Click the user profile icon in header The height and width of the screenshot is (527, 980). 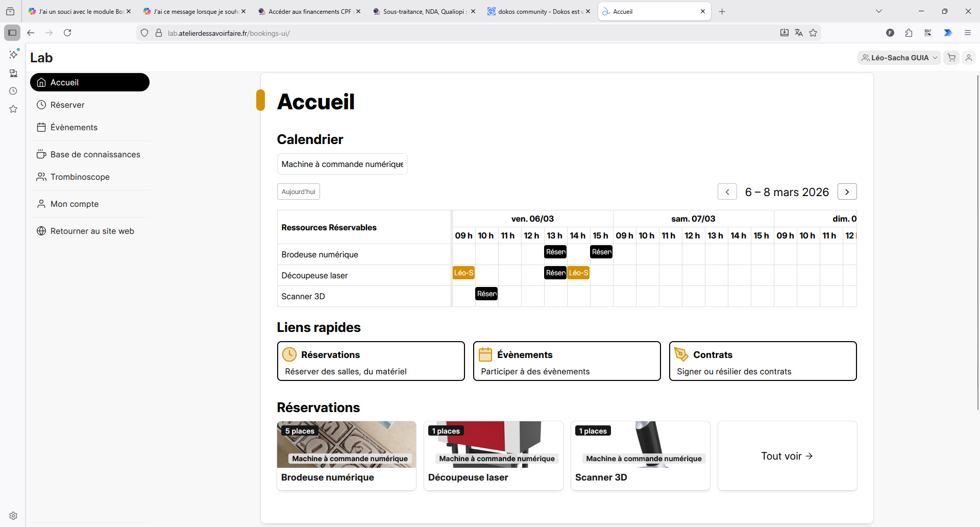click(x=968, y=58)
